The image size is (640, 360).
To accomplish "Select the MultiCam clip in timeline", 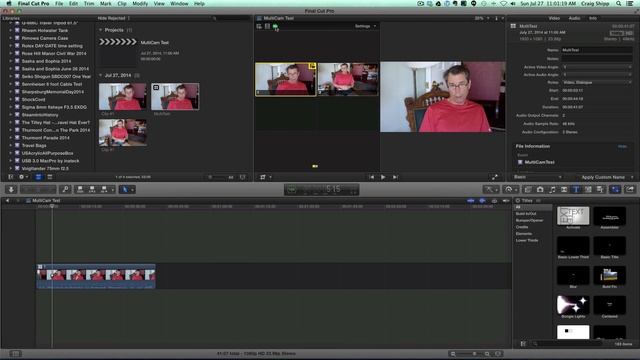I will pos(96,276).
